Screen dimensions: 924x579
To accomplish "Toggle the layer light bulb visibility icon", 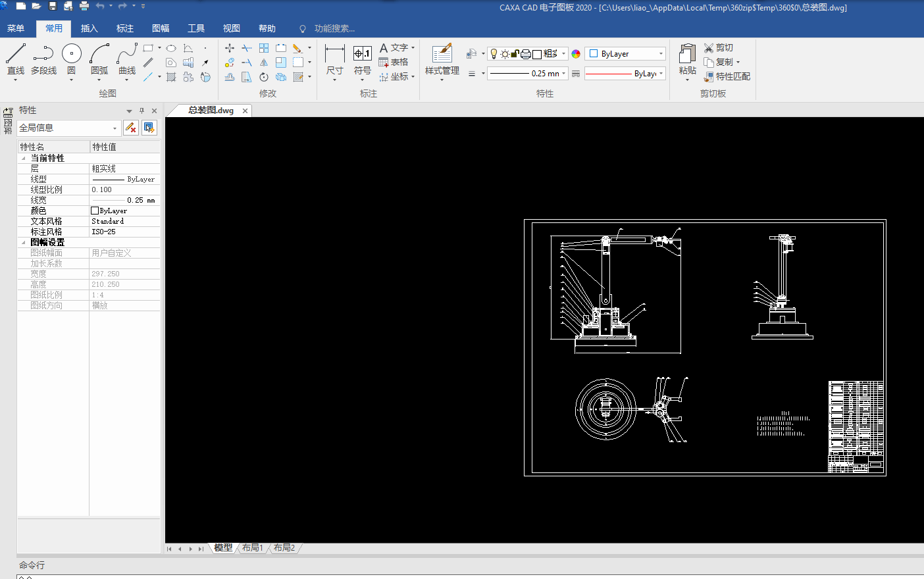I will click(494, 54).
